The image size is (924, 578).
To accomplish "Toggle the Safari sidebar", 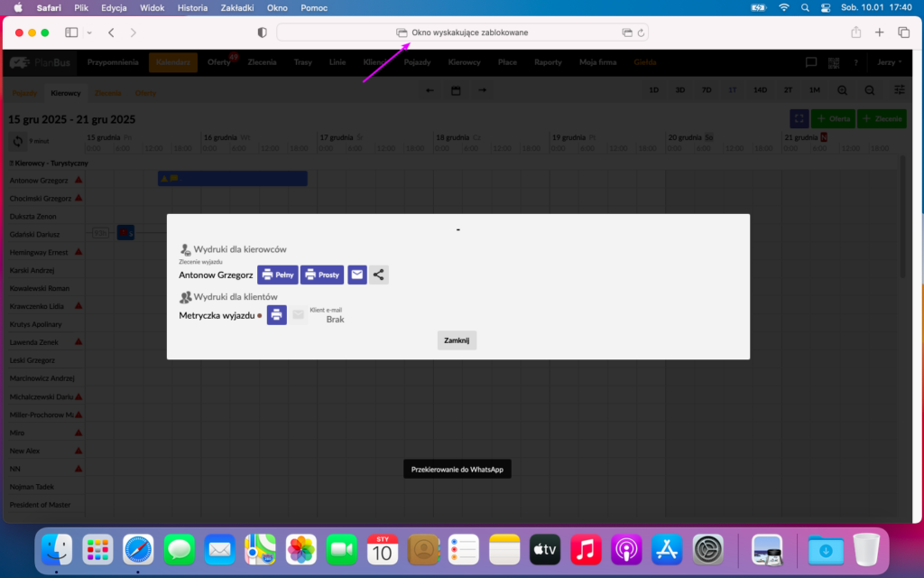I will pos(71,33).
